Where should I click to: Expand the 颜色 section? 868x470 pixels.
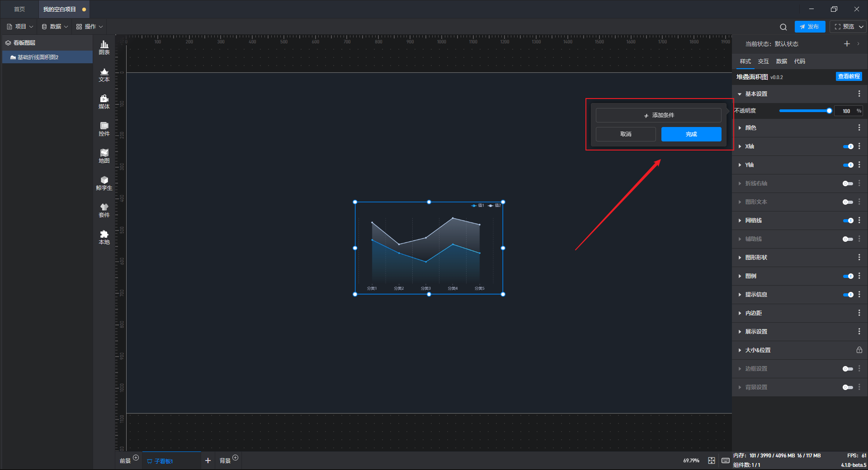point(740,128)
